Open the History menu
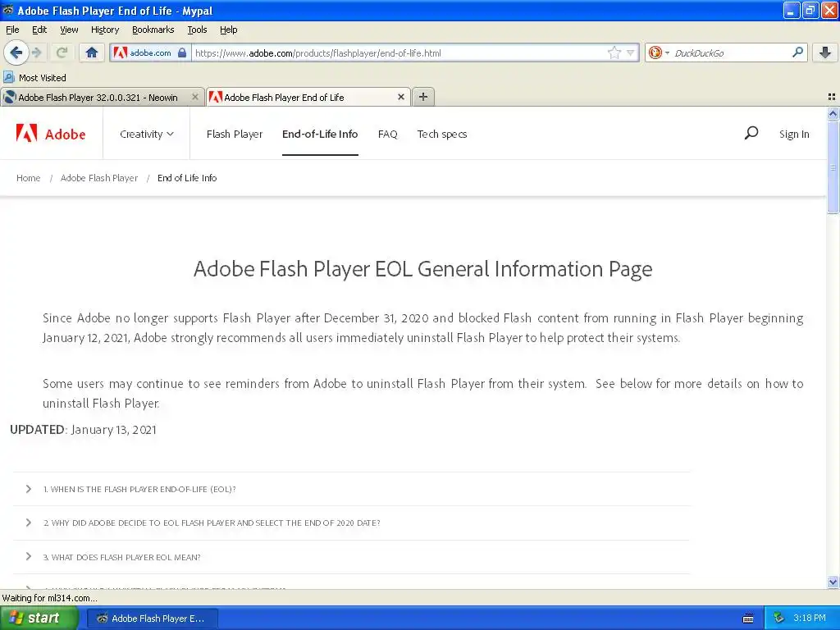The image size is (840, 630). click(105, 30)
